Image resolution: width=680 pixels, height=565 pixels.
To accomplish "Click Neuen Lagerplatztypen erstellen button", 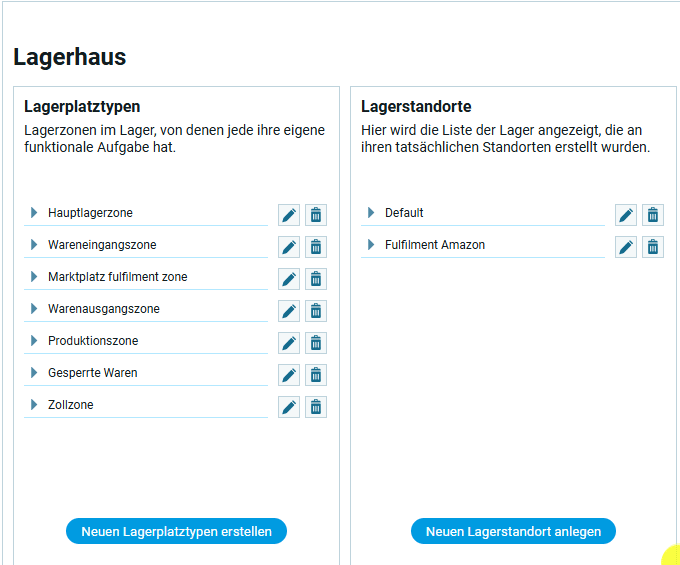I will [x=176, y=531].
